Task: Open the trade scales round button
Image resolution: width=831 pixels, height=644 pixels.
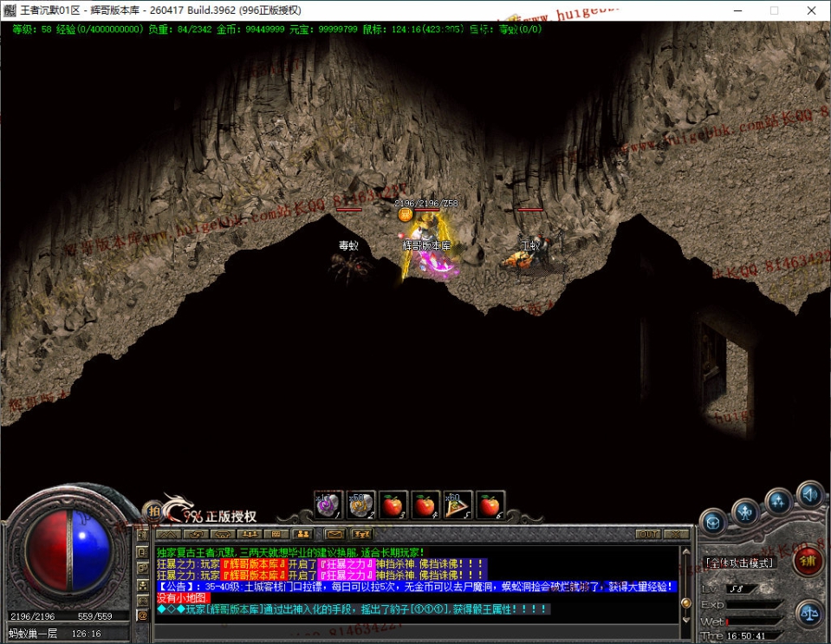Action: click(808, 614)
